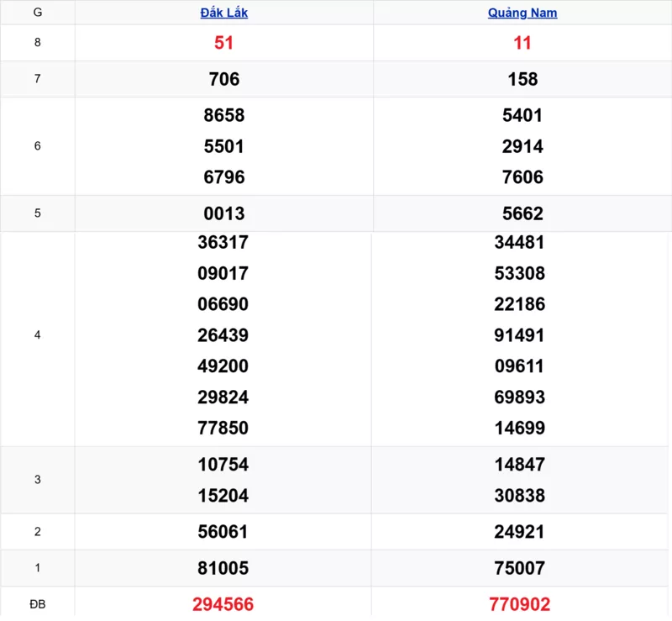Screen dimensions: 672x621
Task: Select second prize number 24921
Action: [x=520, y=532]
